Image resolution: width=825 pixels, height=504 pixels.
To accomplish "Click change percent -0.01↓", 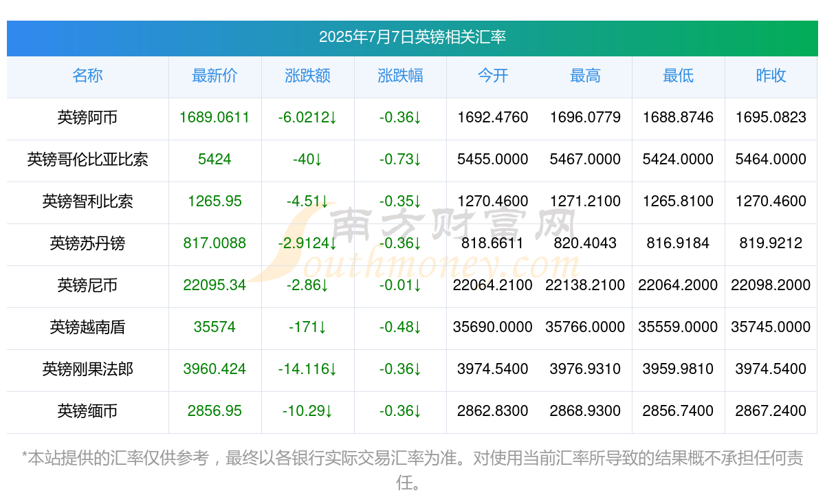I will (x=400, y=285).
